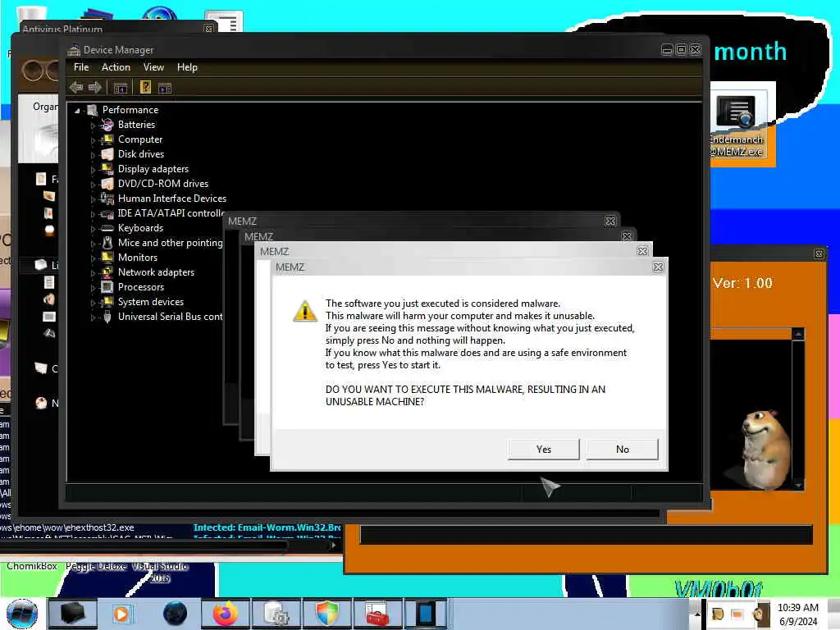Select the Display adapters icon
This screenshot has height=630, width=840.
pyautogui.click(x=107, y=169)
